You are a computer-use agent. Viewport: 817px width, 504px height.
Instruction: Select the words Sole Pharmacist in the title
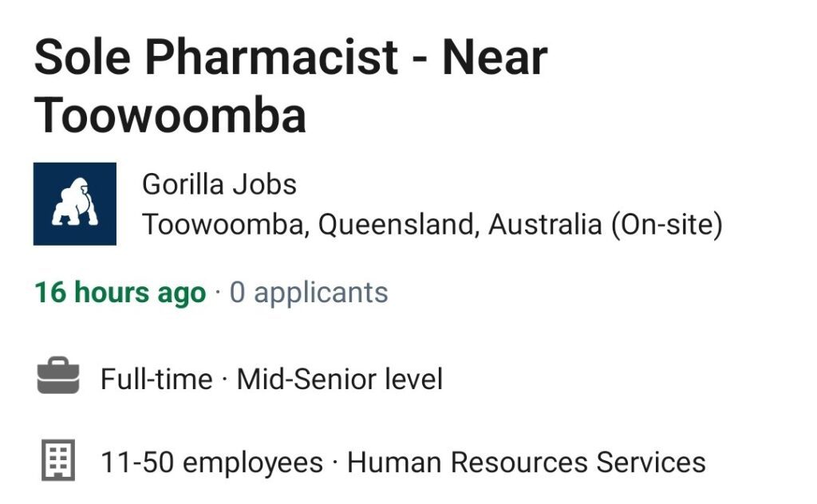[x=216, y=57]
